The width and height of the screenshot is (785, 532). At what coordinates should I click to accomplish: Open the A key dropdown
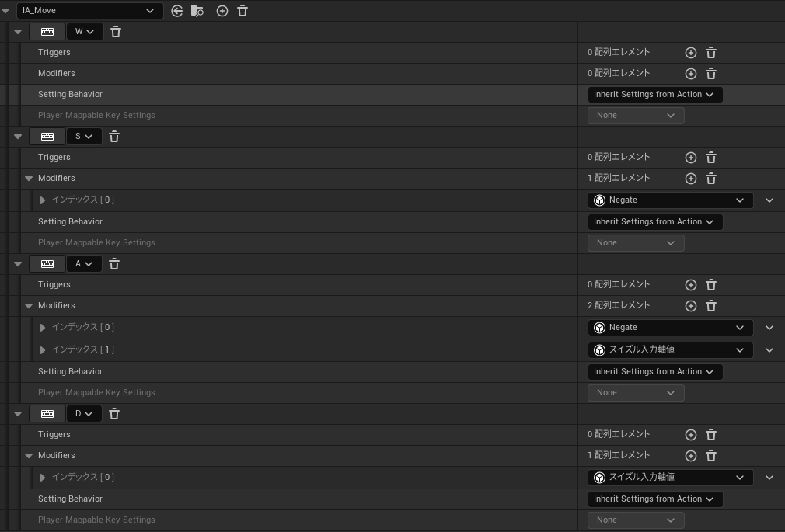(x=84, y=264)
